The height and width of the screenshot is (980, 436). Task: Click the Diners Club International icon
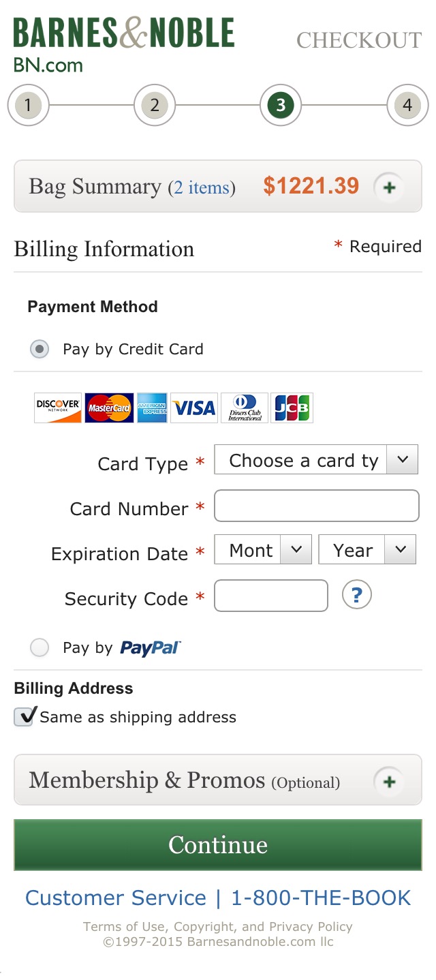pos(244,408)
